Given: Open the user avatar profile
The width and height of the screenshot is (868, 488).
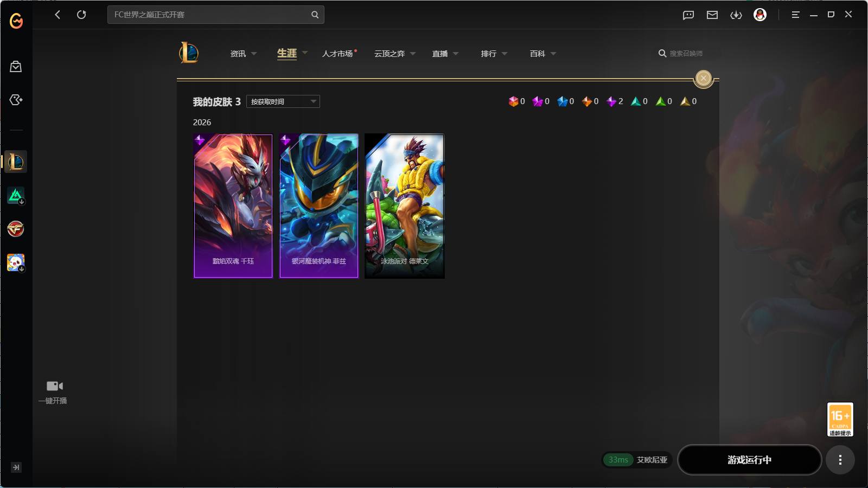Looking at the screenshot, I should (760, 15).
